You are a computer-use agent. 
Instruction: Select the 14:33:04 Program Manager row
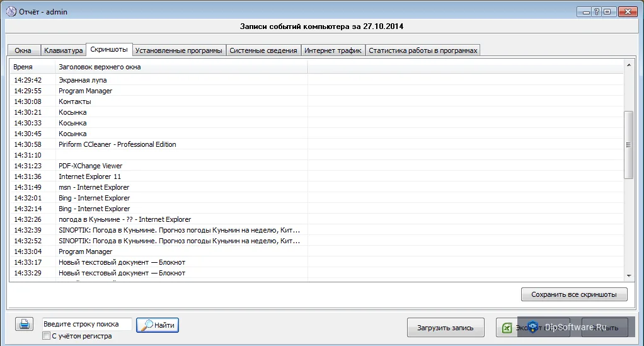tap(317, 251)
